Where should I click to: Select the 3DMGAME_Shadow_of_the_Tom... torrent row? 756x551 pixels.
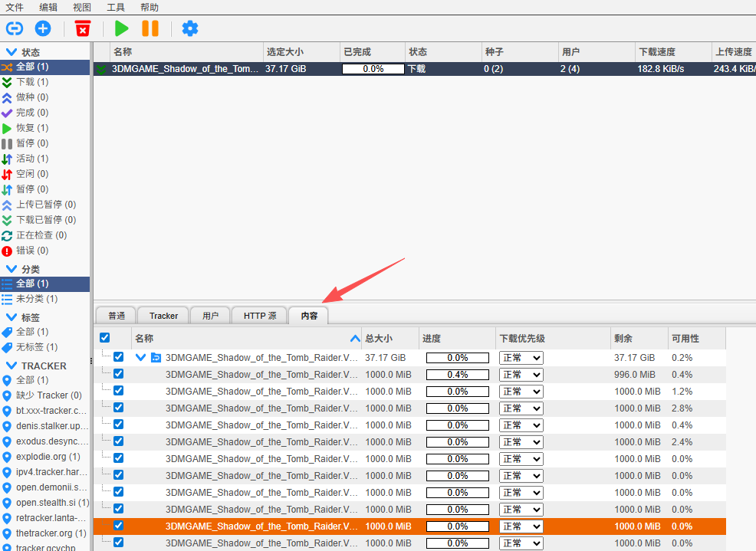424,69
